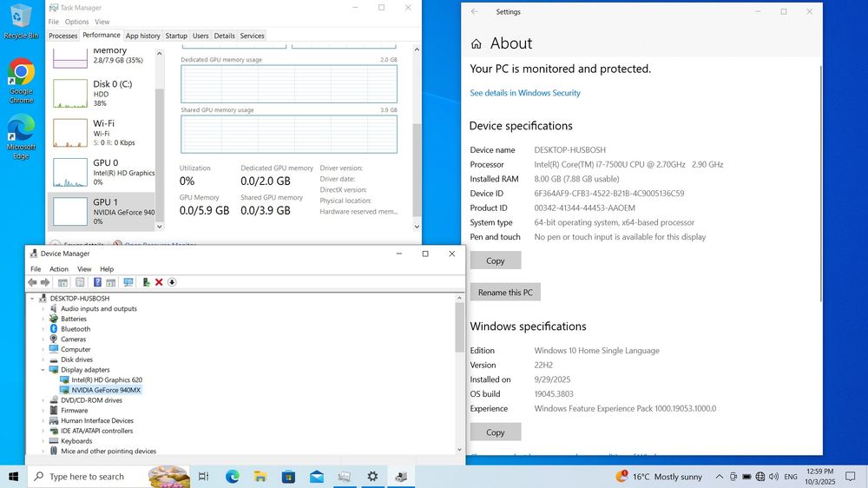Click Copy under Device specifications
The image size is (868, 488).
(496, 260)
